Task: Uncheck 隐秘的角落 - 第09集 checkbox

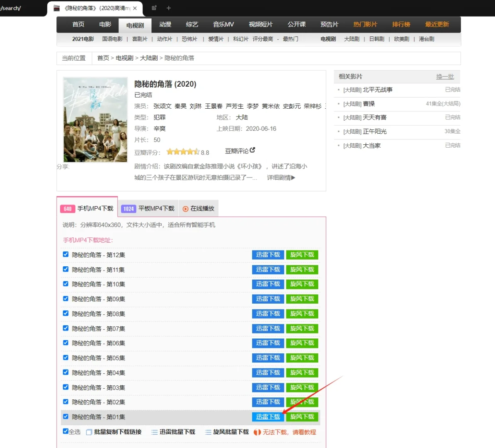Action: click(x=66, y=299)
